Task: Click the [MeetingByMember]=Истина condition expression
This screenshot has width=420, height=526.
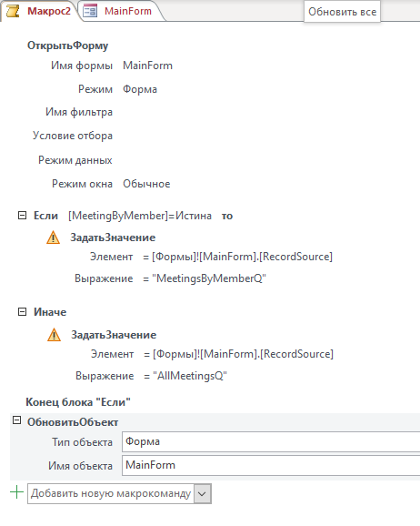Action: click(140, 216)
